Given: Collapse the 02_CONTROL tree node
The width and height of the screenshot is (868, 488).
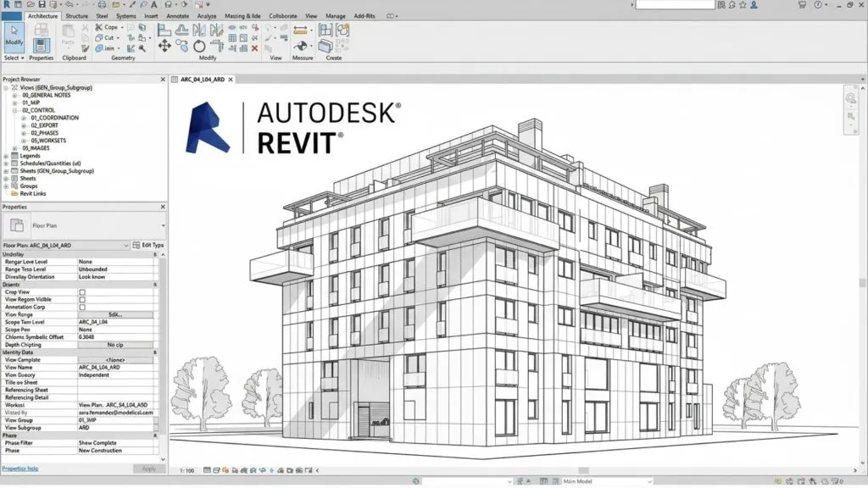Looking at the screenshot, I should click(x=15, y=111).
